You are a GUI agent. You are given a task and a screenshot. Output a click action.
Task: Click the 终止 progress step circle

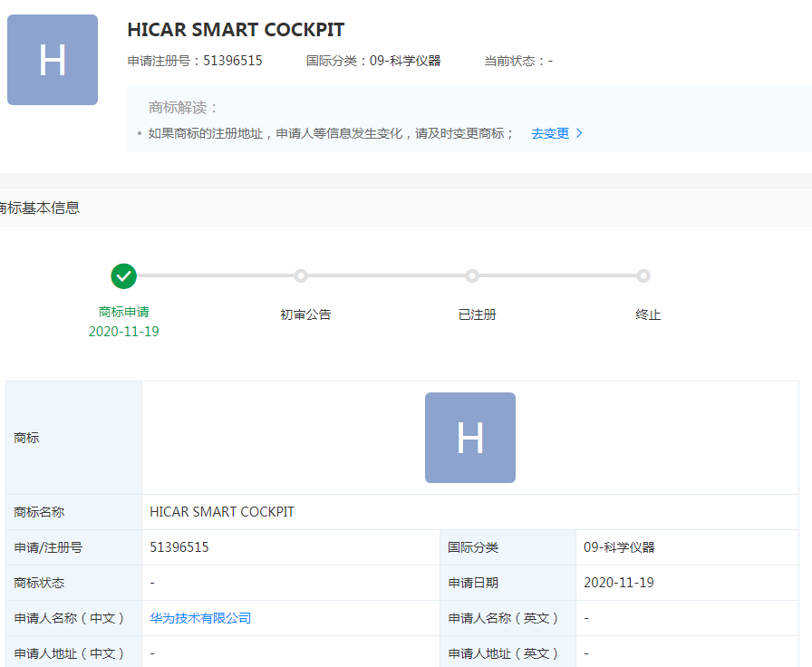[x=643, y=275]
